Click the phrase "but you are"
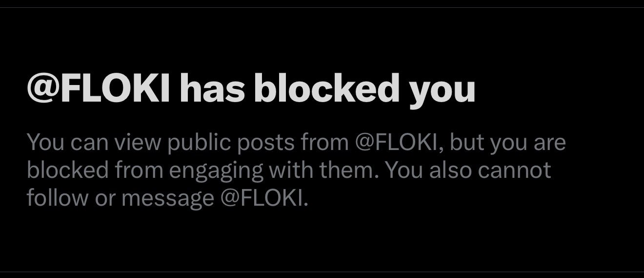This screenshot has height=278, width=644. tap(507, 142)
